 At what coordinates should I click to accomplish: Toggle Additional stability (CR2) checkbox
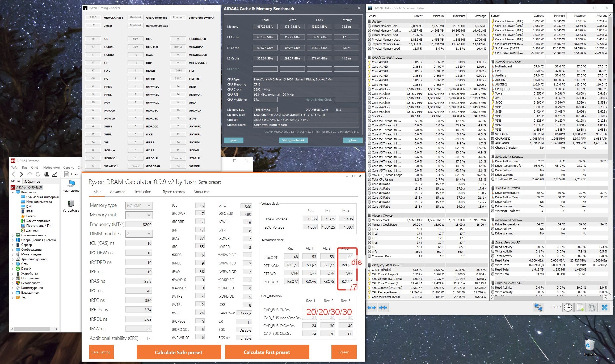[146, 338]
